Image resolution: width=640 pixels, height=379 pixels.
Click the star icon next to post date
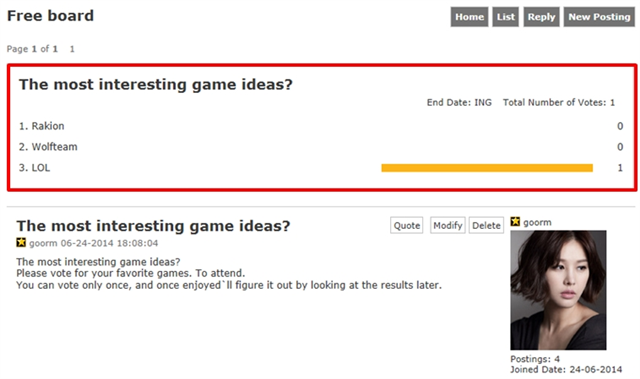[x=21, y=242]
